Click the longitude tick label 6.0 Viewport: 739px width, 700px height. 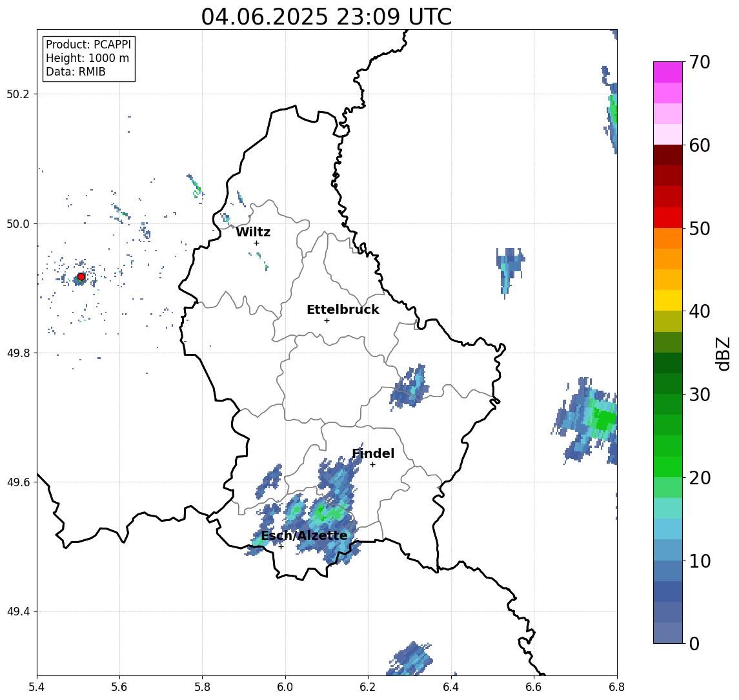click(x=285, y=687)
